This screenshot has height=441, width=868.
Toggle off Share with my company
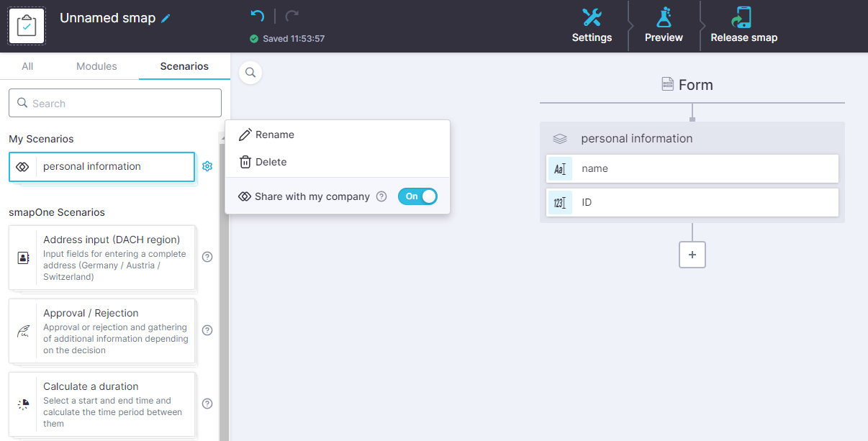tap(417, 196)
